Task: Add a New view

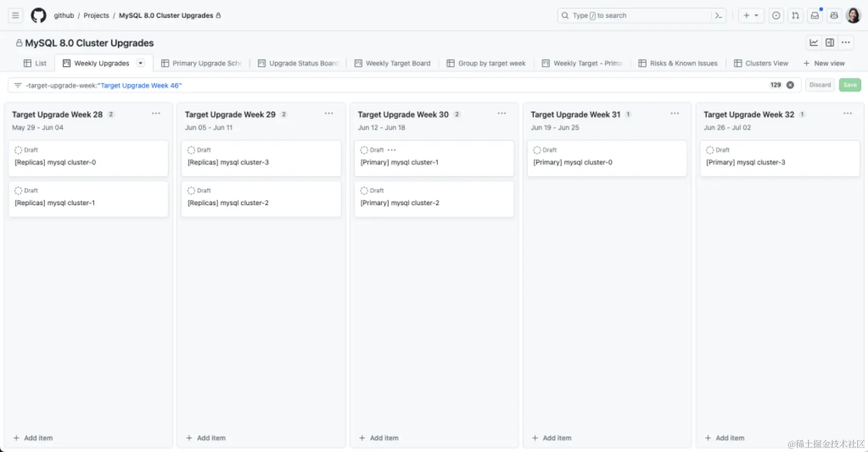Action: 824,63
